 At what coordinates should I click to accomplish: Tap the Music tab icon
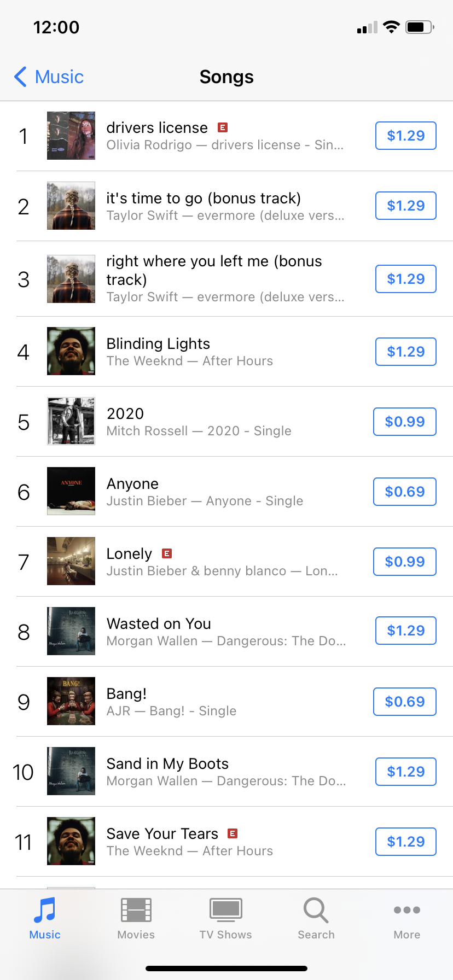click(x=45, y=911)
